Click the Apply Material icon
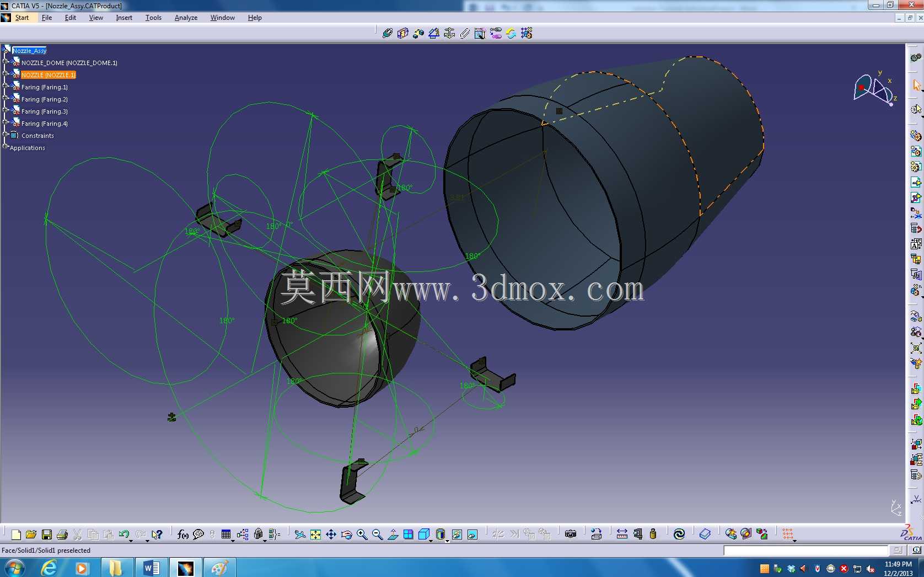The width and height of the screenshot is (924, 577). pyautogui.click(x=705, y=534)
